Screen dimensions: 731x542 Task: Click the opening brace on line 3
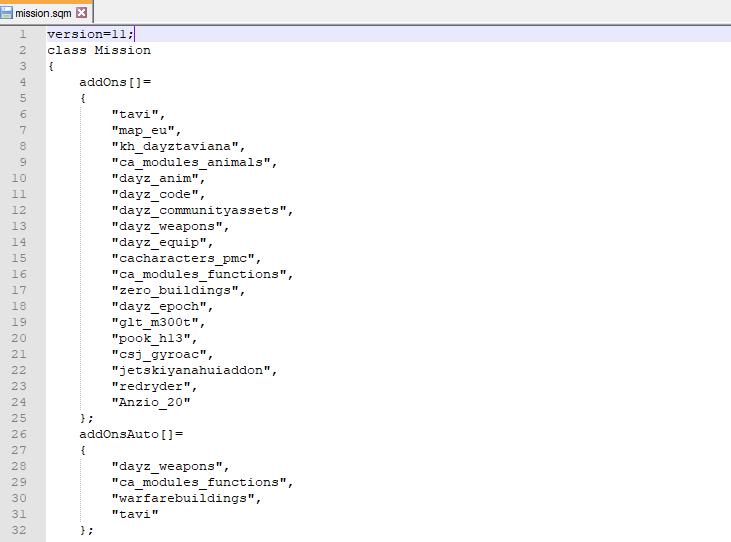pyautogui.click(x=51, y=66)
